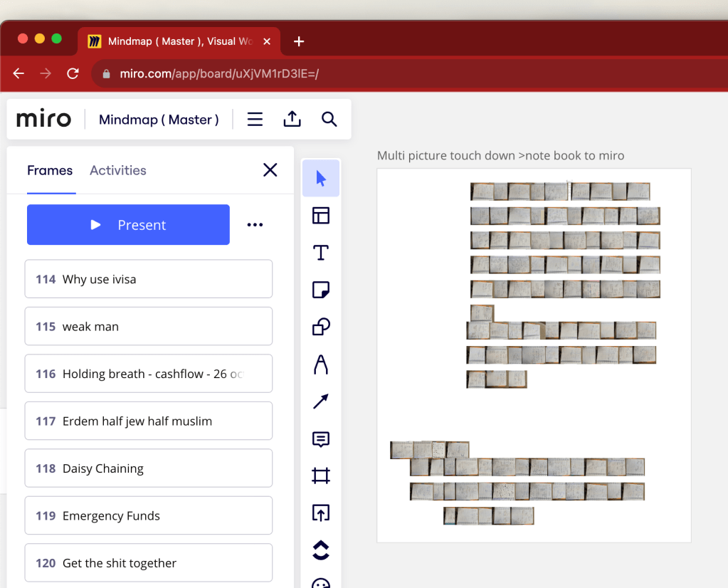The image size is (728, 588).
Task: Select frame 115 weak man
Action: tap(149, 327)
